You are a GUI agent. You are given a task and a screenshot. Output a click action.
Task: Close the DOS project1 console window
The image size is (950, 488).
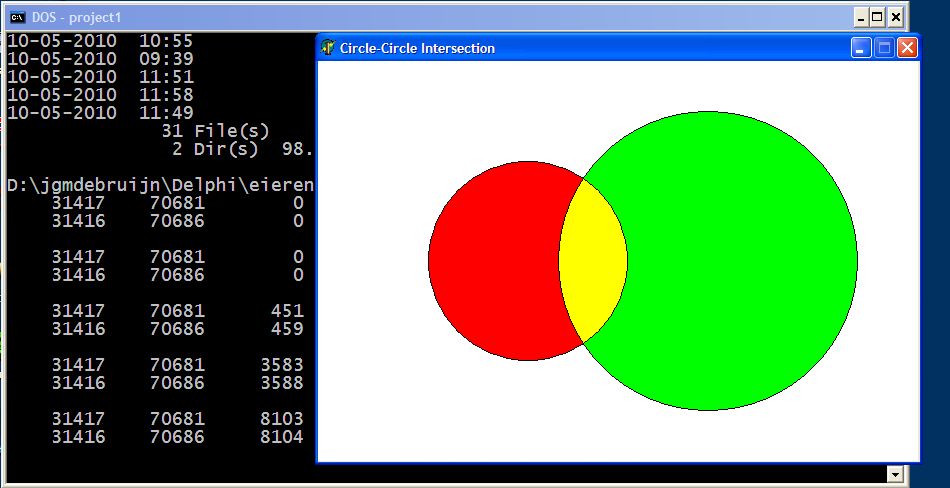[896, 17]
